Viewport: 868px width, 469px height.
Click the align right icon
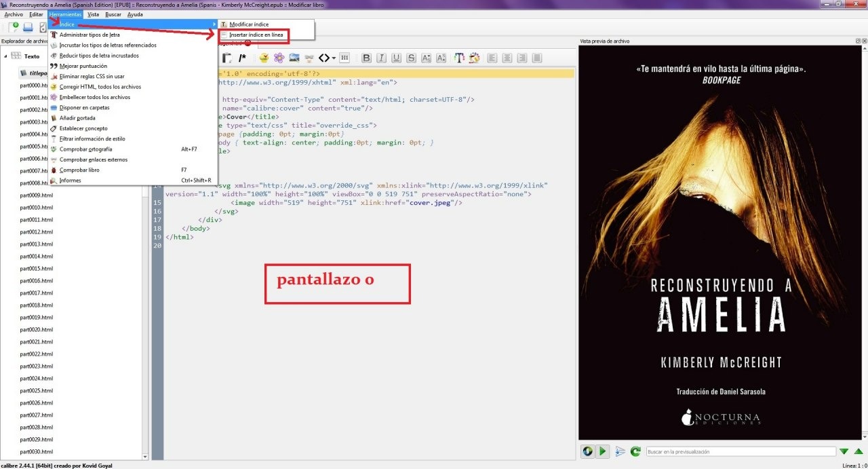[x=522, y=58]
